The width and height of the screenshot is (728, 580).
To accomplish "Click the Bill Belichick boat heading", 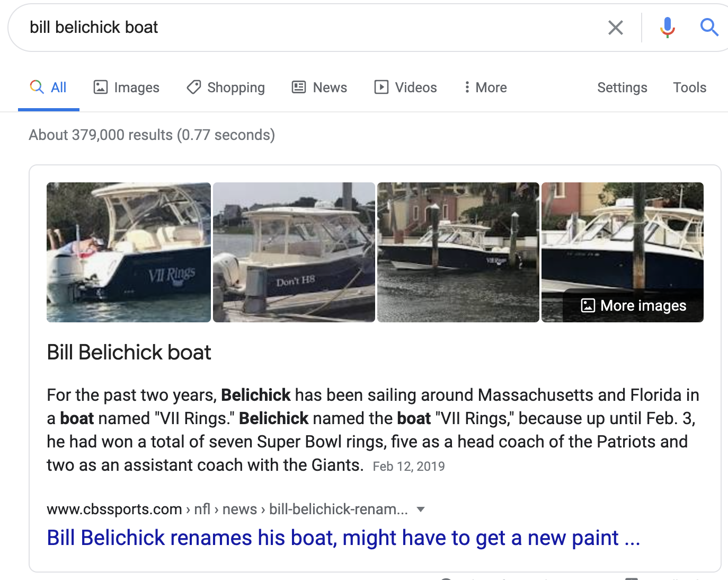I will pyautogui.click(x=129, y=353).
